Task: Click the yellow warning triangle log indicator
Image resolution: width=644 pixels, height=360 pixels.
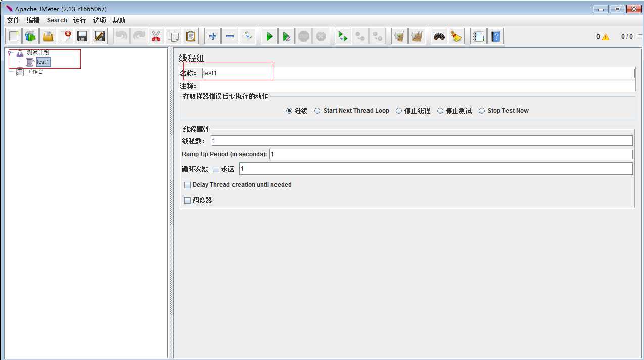Action: (x=606, y=37)
